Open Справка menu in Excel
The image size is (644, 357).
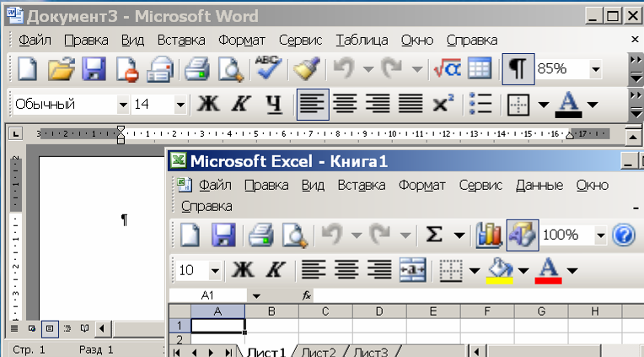(x=207, y=206)
